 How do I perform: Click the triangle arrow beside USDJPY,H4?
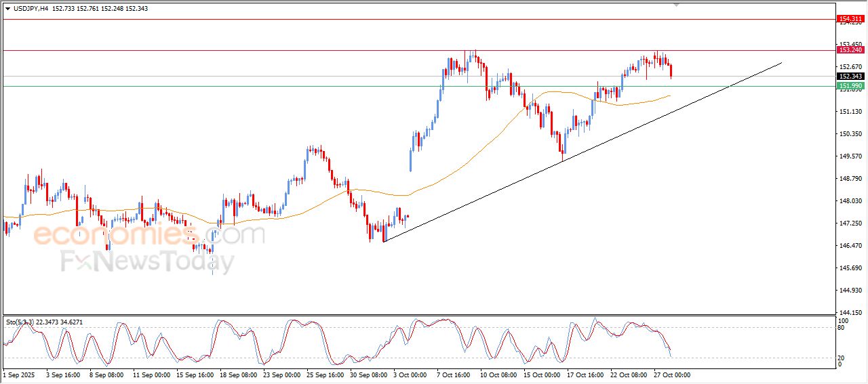[x=7, y=9]
